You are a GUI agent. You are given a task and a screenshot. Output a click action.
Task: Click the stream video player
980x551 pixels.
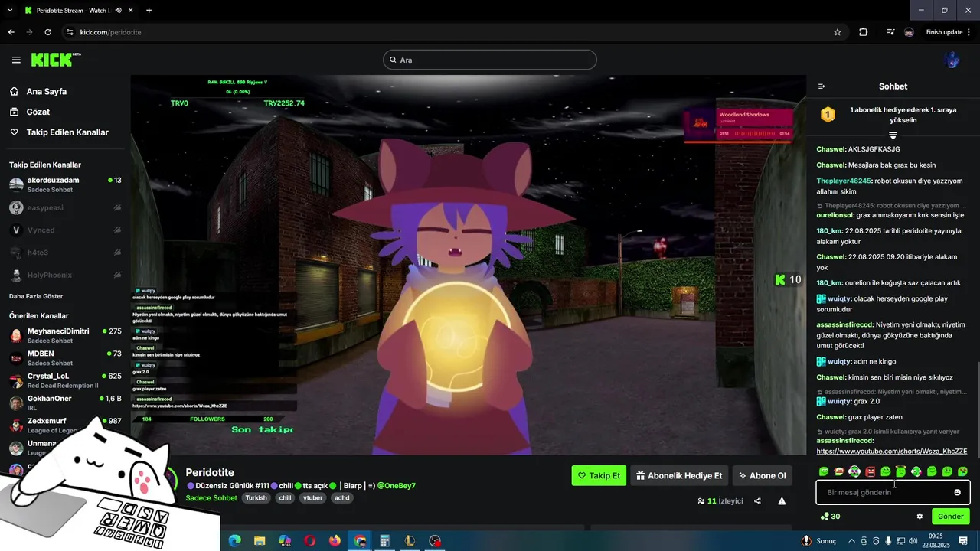pos(468,265)
